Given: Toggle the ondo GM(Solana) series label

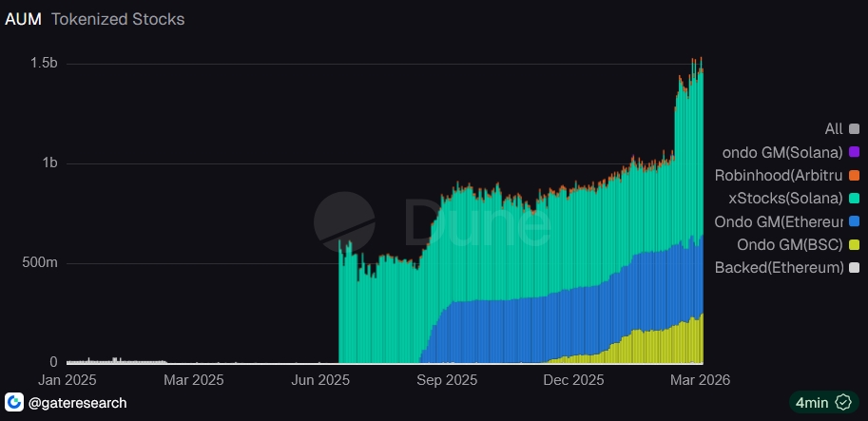Looking at the screenshot, I should [782, 152].
